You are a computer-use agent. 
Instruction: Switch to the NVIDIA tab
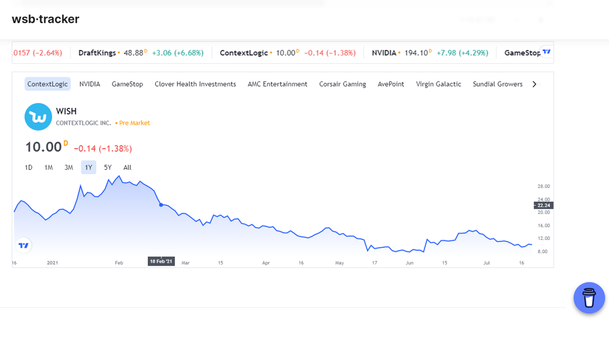click(x=90, y=84)
